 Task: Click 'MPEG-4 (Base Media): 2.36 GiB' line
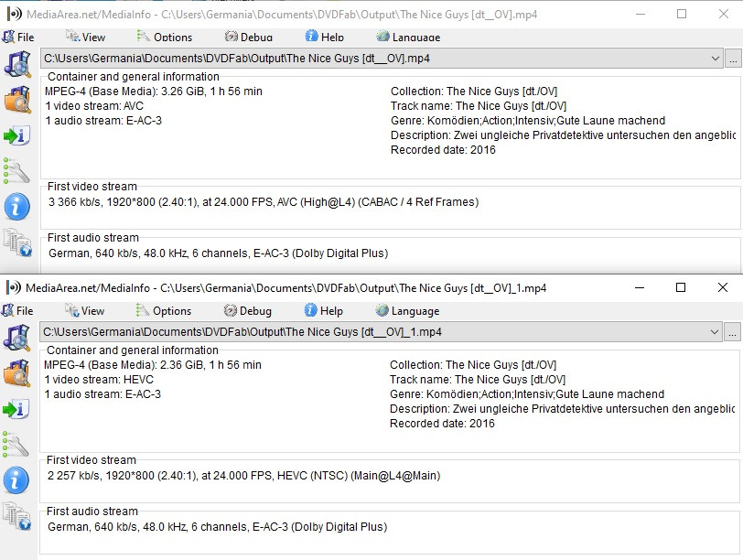pyautogui.click(x=153, y=365)
